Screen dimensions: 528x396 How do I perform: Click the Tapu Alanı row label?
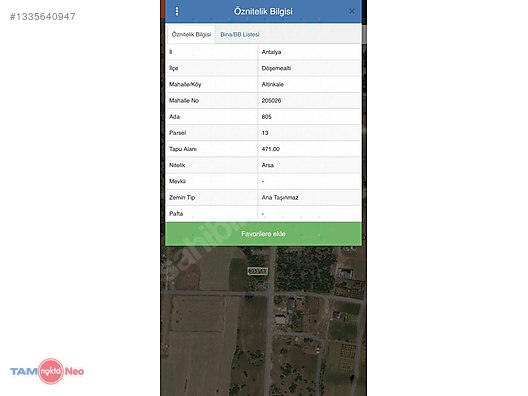click(183, 149)
